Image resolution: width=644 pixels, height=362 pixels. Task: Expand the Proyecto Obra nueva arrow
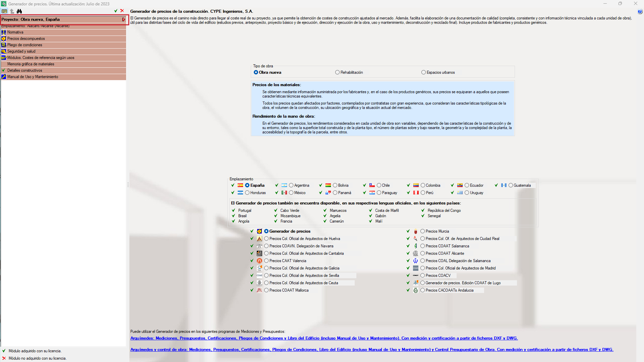tap(123, 19)
